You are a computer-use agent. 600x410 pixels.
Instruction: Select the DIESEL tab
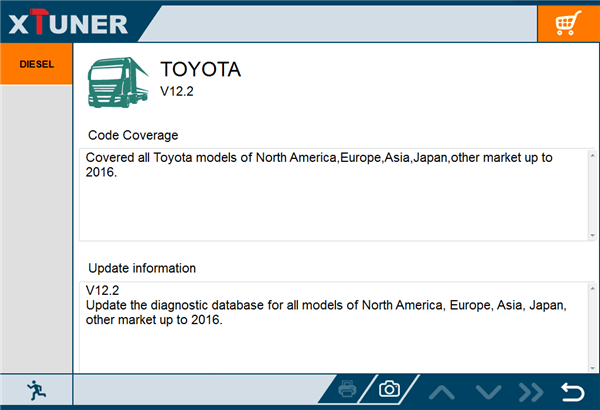tap(36, 63)
